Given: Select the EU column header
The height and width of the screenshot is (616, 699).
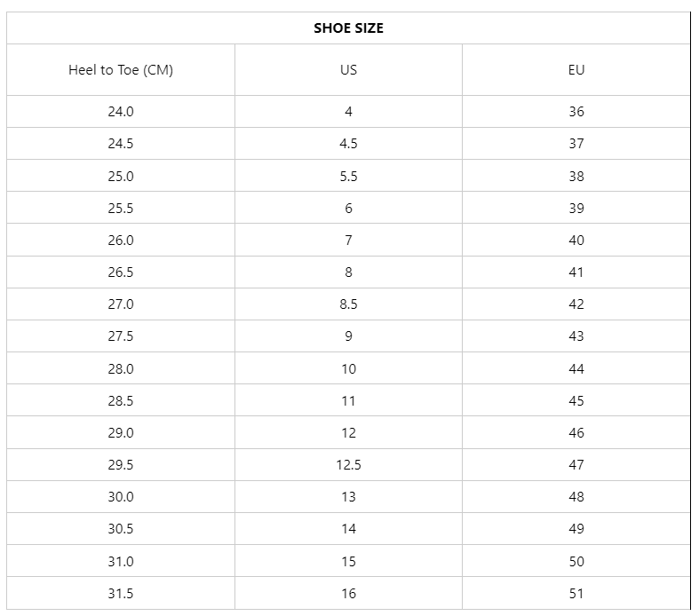Looking at the screenshot, I should (576, 69).
